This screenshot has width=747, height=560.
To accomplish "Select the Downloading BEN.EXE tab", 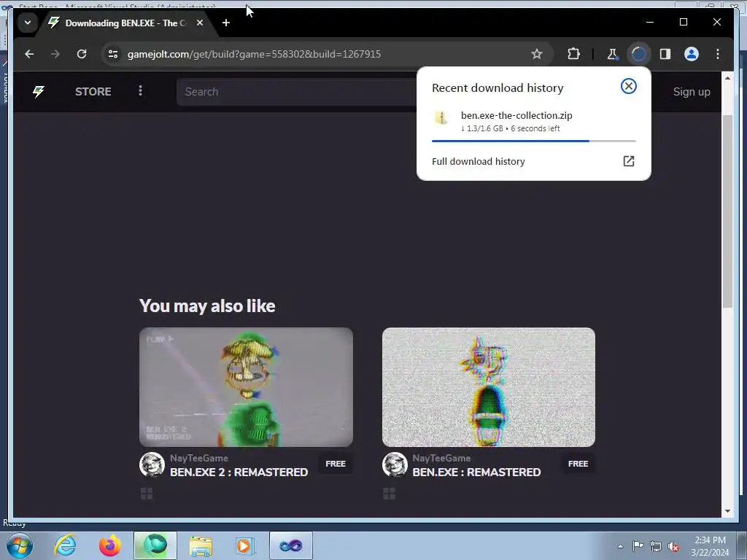I will pyautogui.click(x=125, y=23).
